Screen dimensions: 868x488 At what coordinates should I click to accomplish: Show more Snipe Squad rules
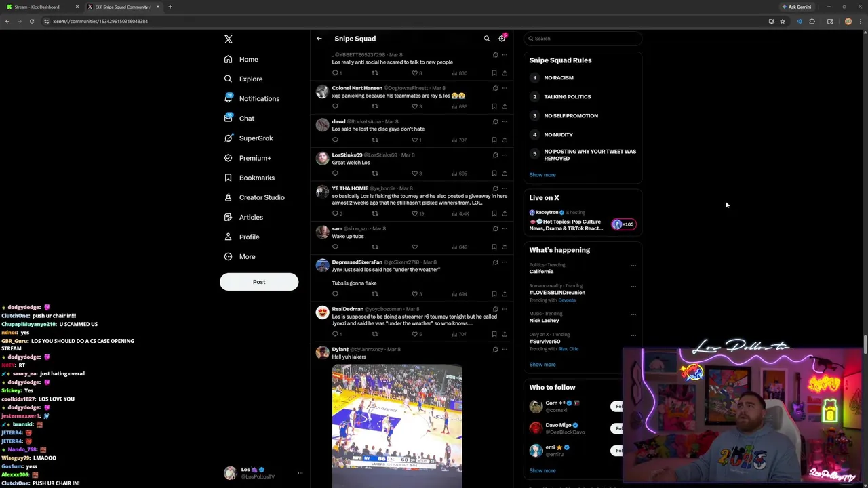[542, 175]
